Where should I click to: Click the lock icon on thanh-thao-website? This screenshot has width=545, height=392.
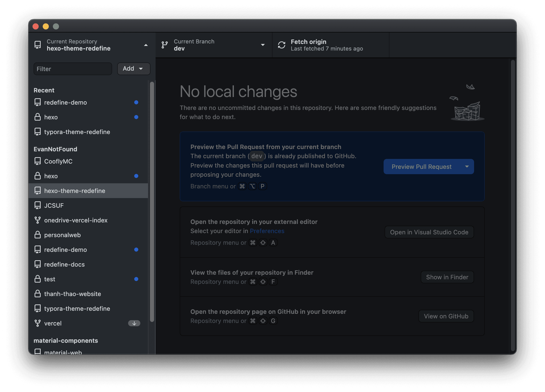(38, 294)
